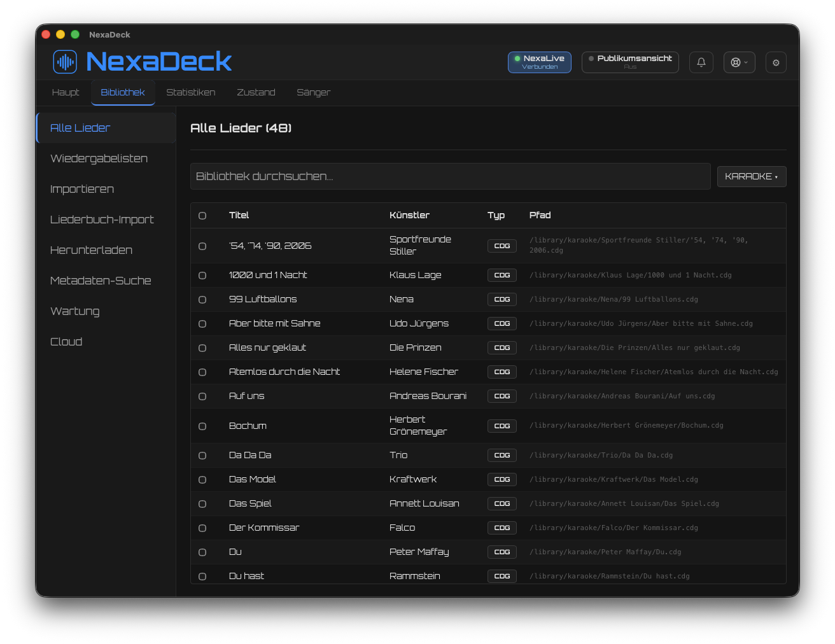This screenshot has height=644, width=835.
Task: Click the green NexaLive connection status indicator
Action: 517,59
